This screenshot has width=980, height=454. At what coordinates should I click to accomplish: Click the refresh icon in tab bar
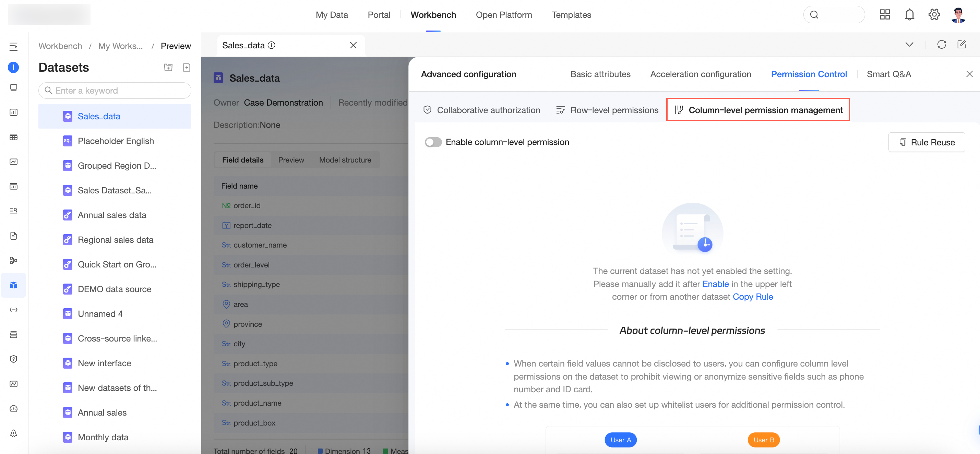[941, 45]
